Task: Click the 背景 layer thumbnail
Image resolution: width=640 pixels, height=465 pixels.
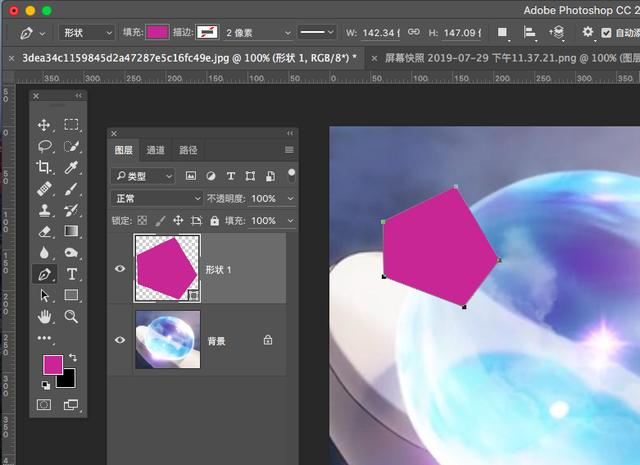Action: click(x=168, y=340)
